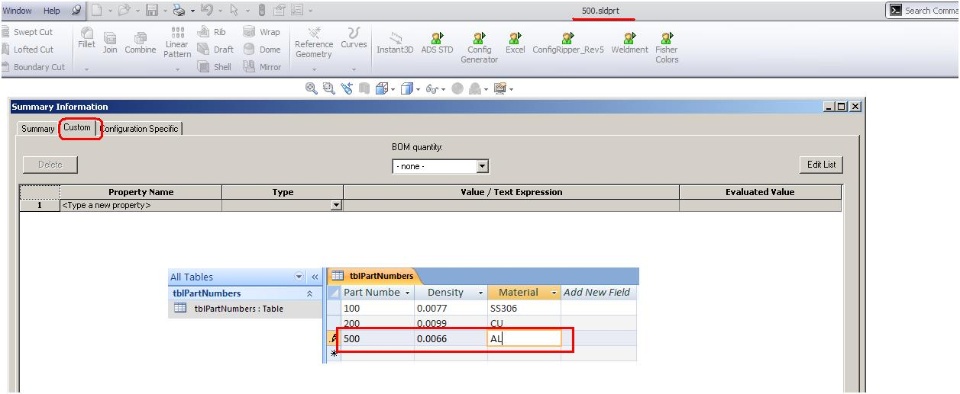Click the Delete button
The width and height of the screenshot is (960, 394).
50,165
